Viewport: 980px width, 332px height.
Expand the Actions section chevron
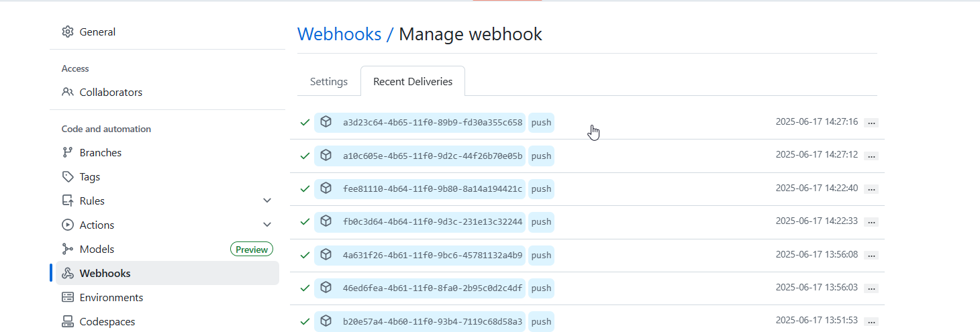(x=267, y=225)
